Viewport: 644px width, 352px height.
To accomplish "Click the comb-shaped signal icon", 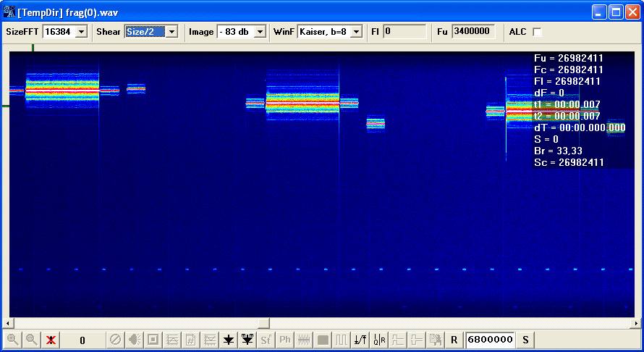I will 304,340.
